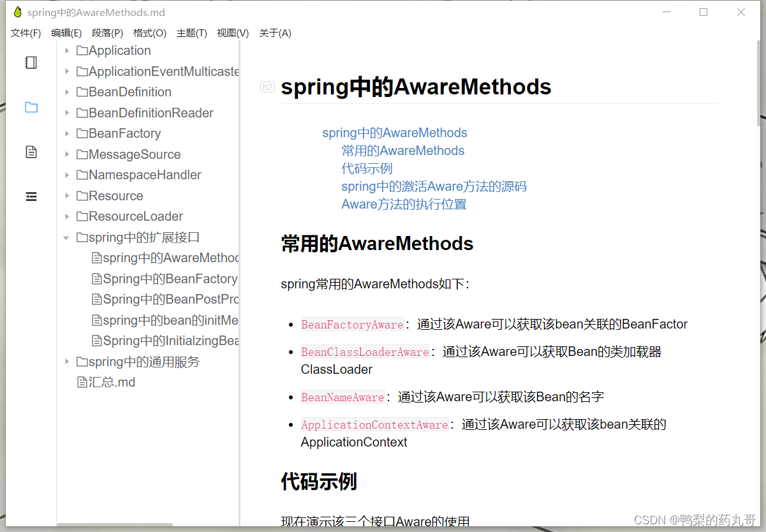Screen dimensions: 766x532
Task: Show the outline list sidebar icon
Action: [x=31, y=196]
